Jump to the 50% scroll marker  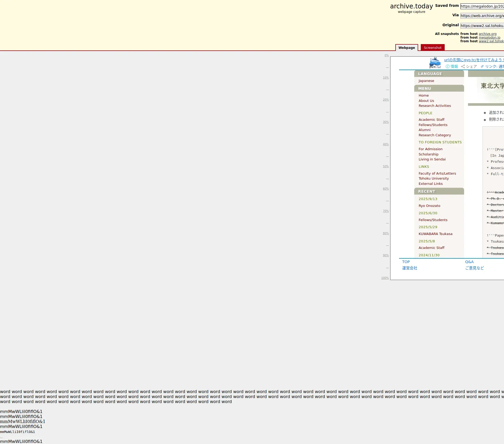386,166
